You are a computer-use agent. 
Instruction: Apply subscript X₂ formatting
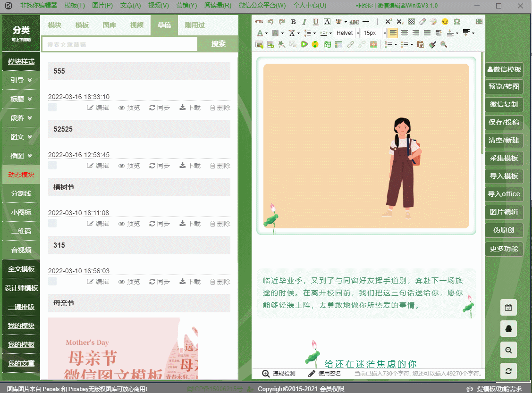pos(400,22)
